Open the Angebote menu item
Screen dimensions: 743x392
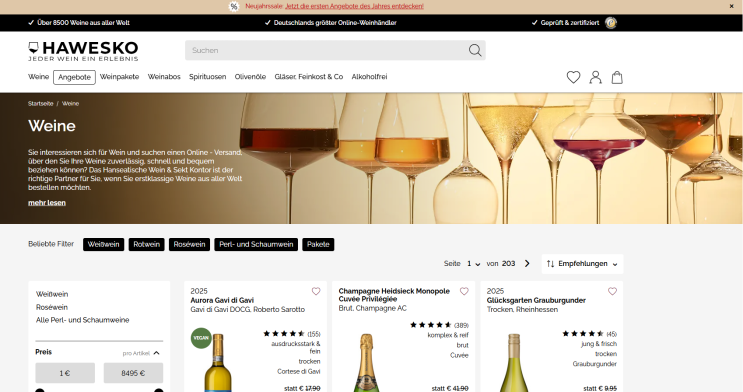click(x=74, y=77)
